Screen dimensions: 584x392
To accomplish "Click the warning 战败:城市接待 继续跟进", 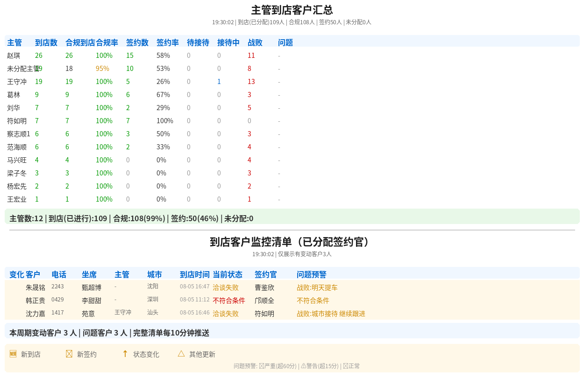I will [x=331, y=314].
